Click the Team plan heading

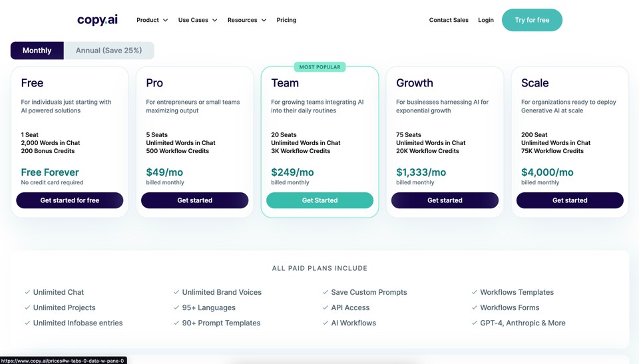[285, 83]
